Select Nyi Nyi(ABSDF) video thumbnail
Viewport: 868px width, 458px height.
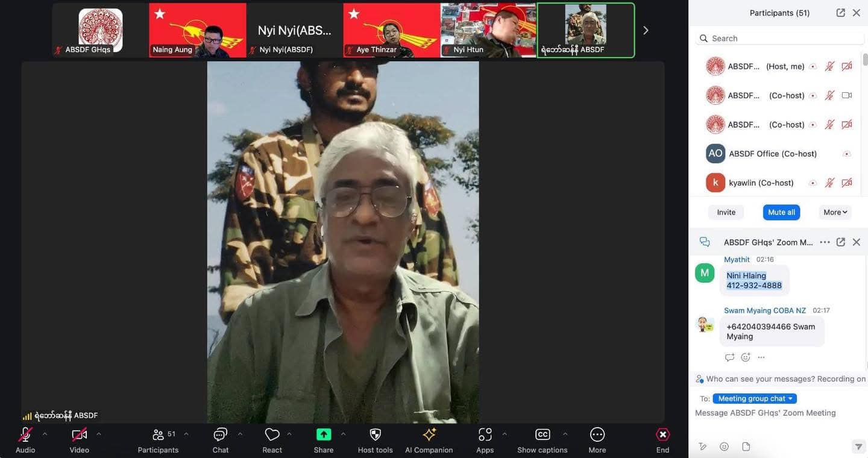click(x=295, y=30)
